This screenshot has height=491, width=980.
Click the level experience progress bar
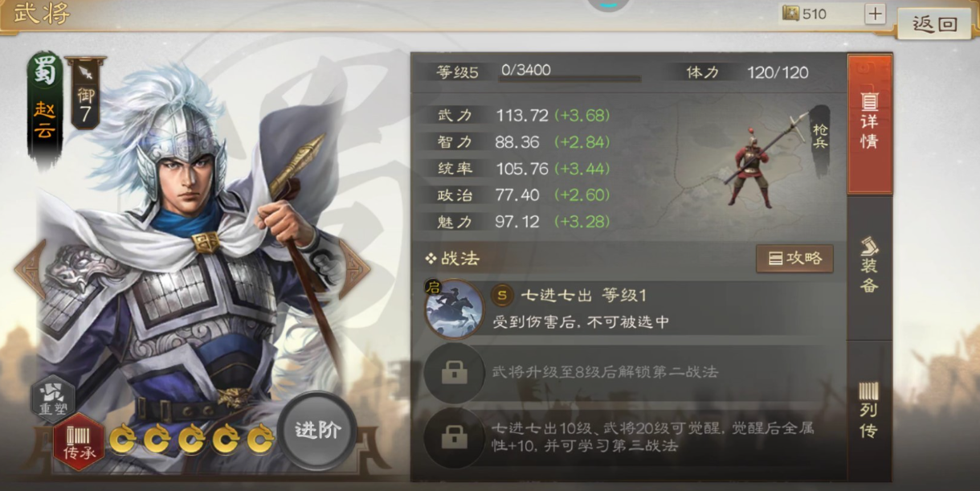pyautogui.click(x=570, y=79)
